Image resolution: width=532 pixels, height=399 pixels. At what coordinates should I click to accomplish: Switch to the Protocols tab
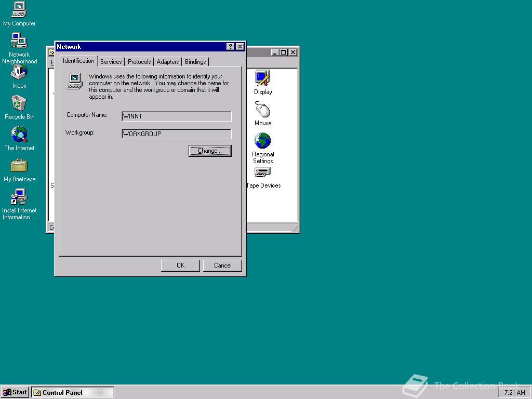(x=139, y=62)
